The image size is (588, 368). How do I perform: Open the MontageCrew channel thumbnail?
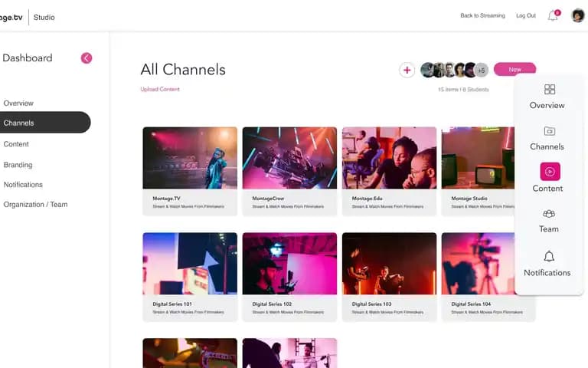coord(289,158)
